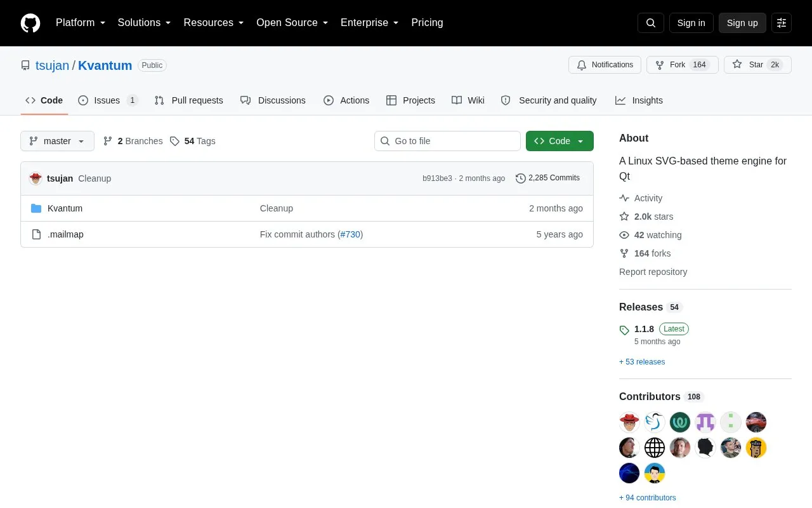Open the globe avatar contributor
812x508 pixels.
[x=655, y=448]
